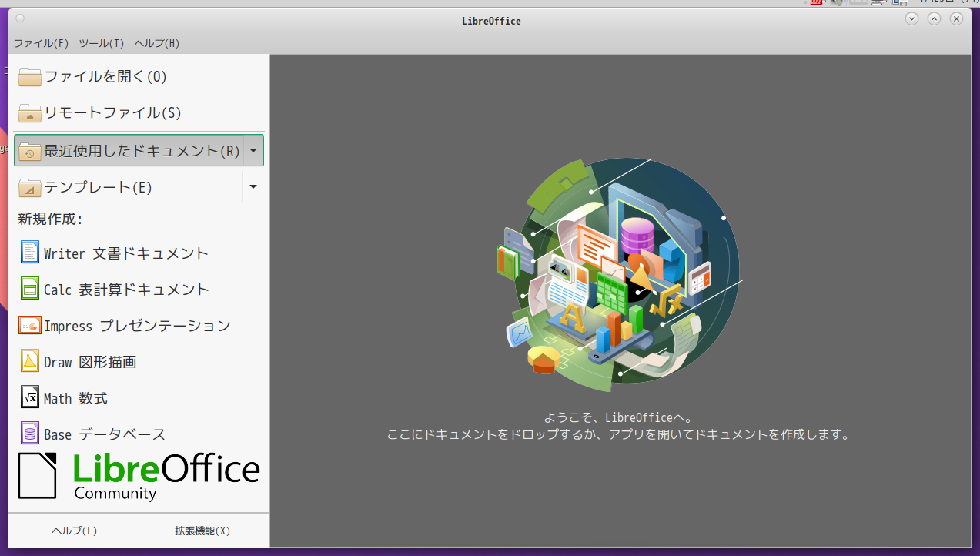Select 最近使用したドキュメント(R) button
This screenshot has height=556, width=980.
click(129, 150)
